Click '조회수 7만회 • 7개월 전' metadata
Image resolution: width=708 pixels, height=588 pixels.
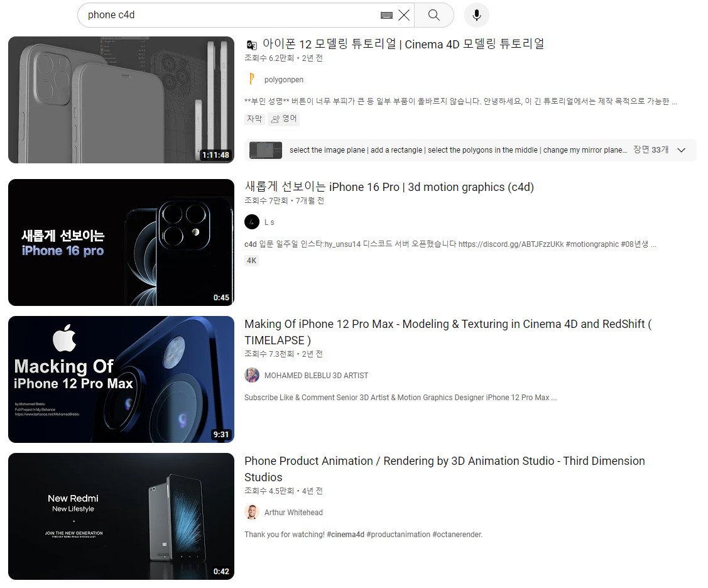pos(285,200)
